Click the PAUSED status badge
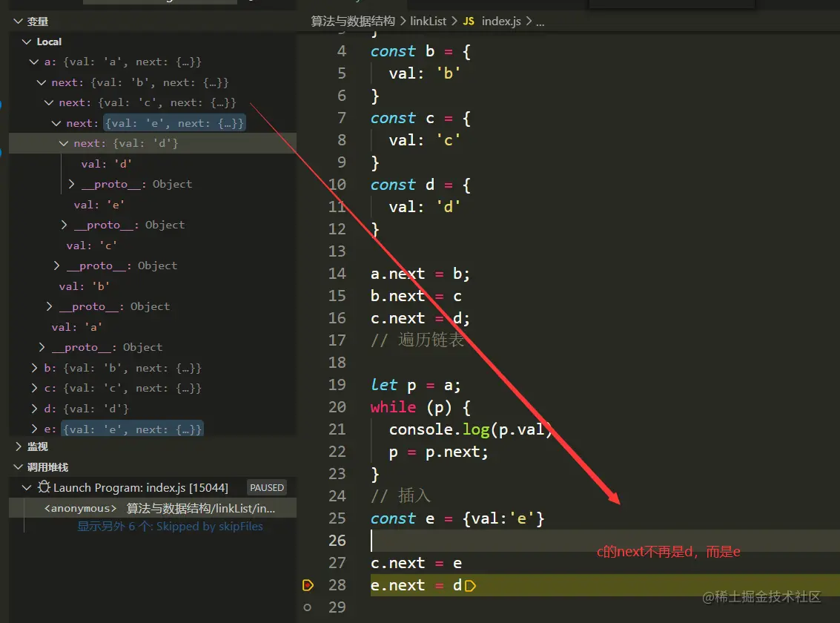 [267, 488]
